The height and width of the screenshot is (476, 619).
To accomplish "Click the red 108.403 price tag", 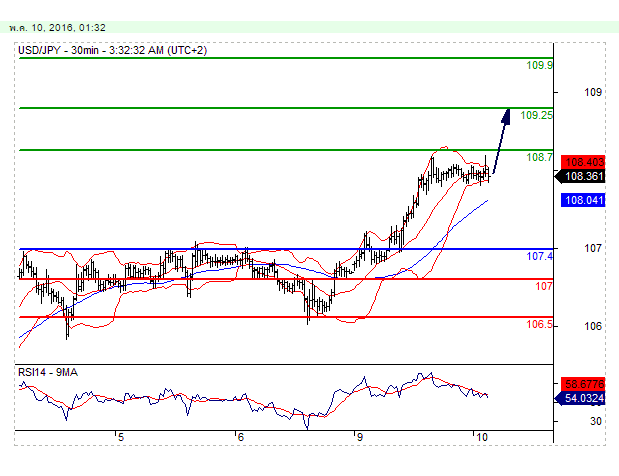I will (583, 162).
